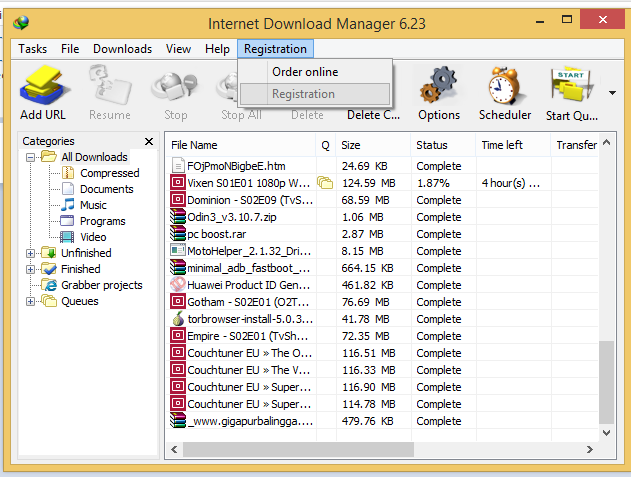Image resolution: width=631 pixels, height=477 pixels.
Task: Click the scroll right arrow
Action: click(590, 449)
